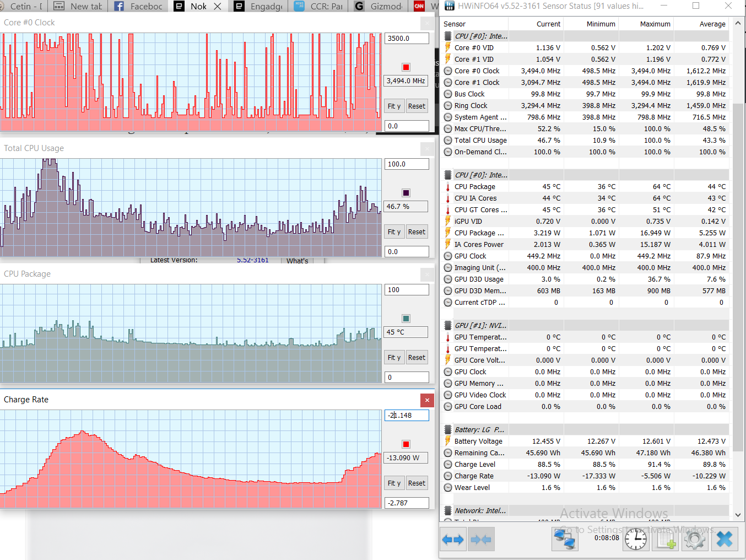The image size is (746, 560).
Task: Pick the teal color swatch in CPU Package graph
Action: tap(406, 319)
